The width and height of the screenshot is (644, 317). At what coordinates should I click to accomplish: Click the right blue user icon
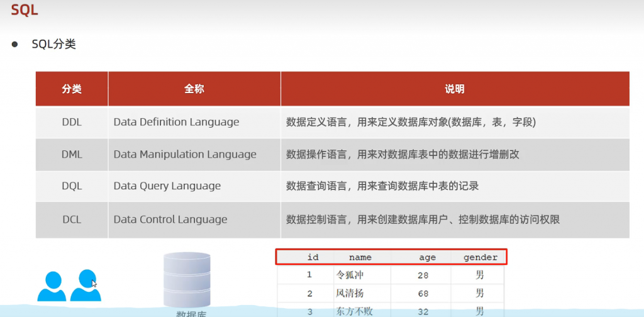86,286
